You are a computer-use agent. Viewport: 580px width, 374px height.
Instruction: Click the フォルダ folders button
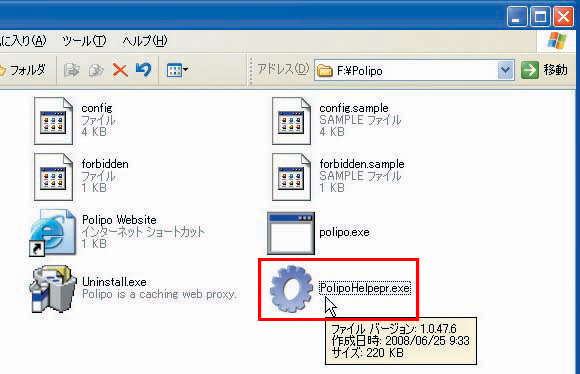pos(23,70)
